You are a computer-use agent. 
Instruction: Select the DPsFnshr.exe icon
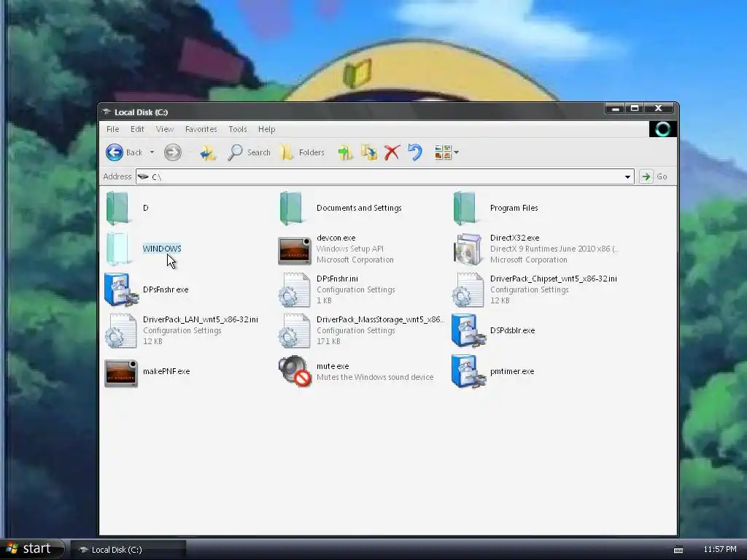pos(121,289)
